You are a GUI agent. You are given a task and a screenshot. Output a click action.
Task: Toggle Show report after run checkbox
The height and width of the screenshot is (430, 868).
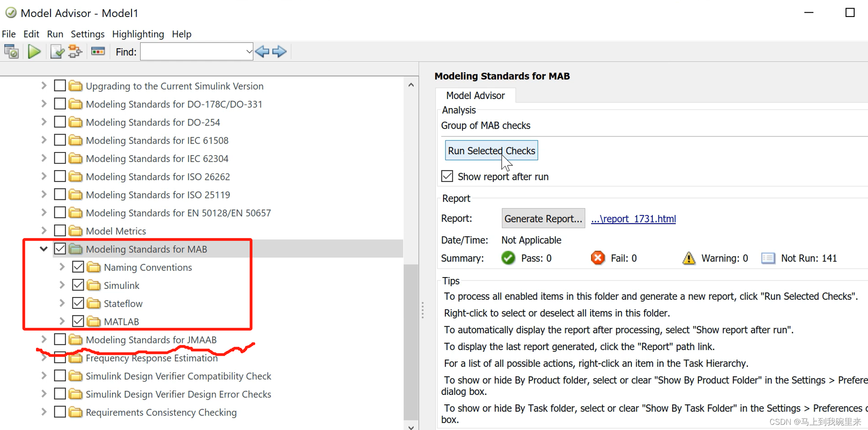pos(447,176)
